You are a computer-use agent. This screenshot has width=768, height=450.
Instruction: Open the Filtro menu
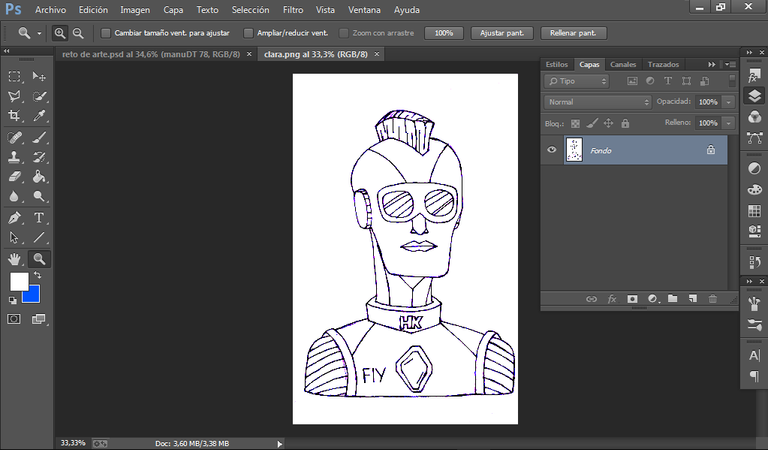[293, 10]
